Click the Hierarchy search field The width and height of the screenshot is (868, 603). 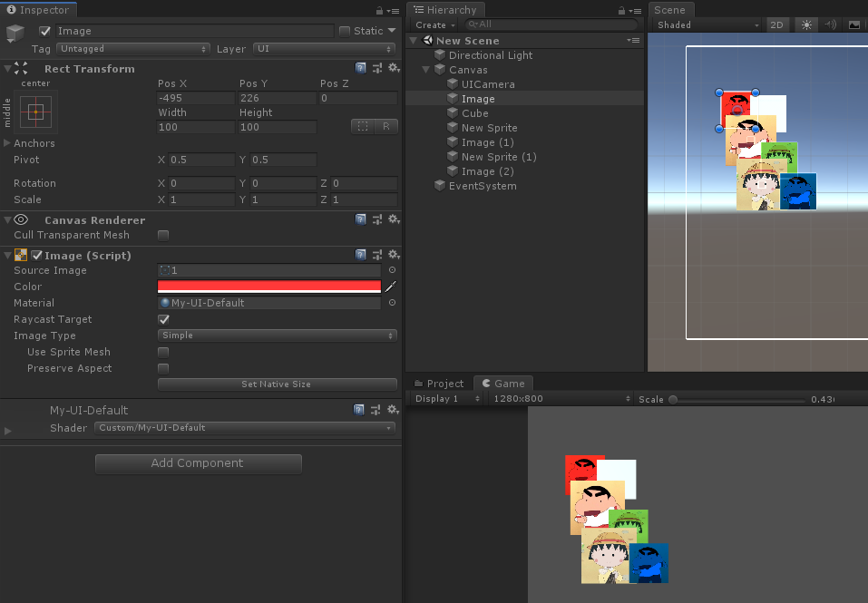pos(552,24)
